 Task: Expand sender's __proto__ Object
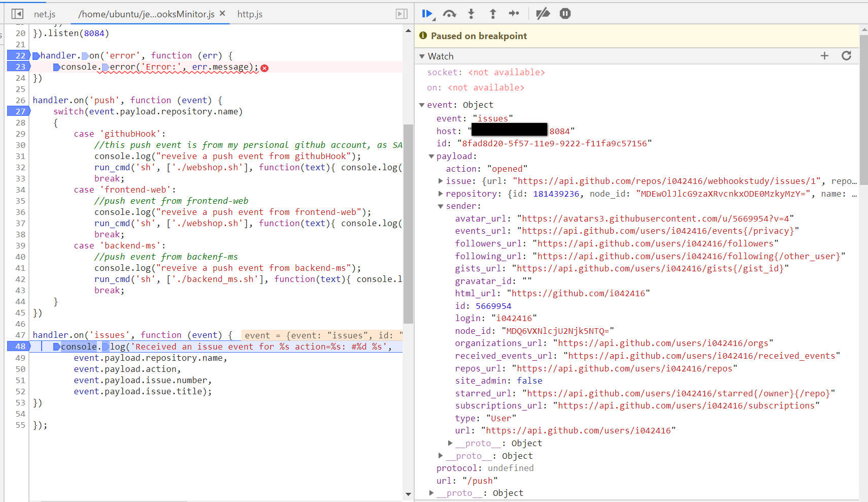point(450,443)
